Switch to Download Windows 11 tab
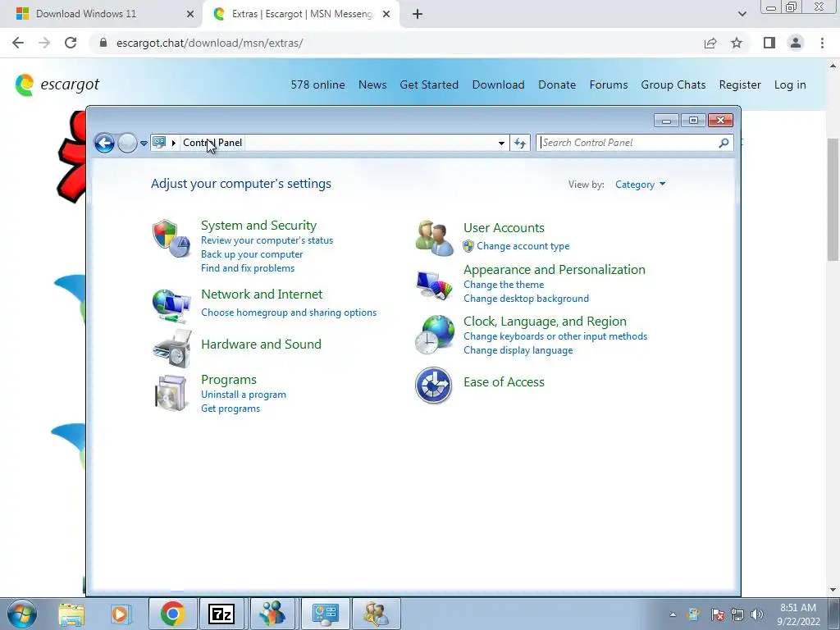Screen dimensions: 840x630 pos(101,14)
